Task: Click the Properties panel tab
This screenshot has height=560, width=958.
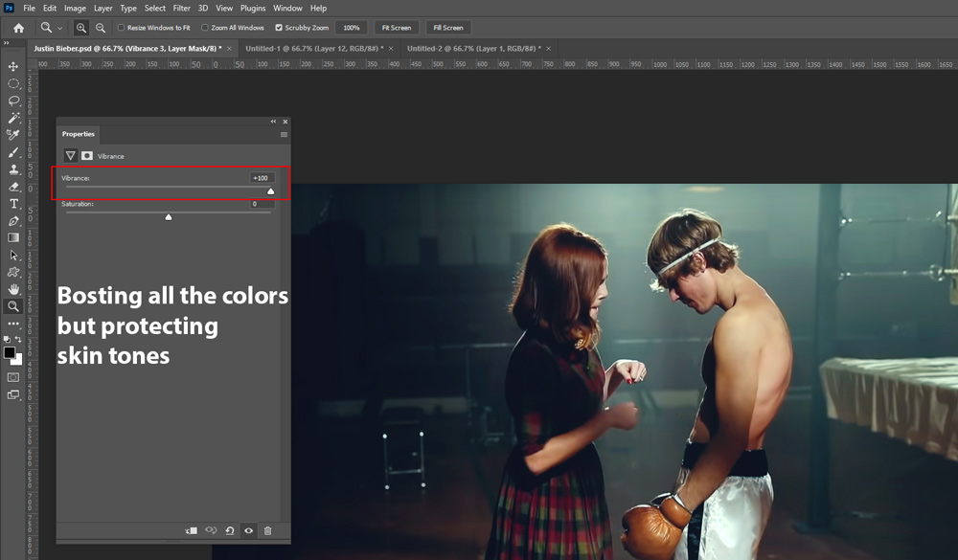Action: click(x=79, y=134)
